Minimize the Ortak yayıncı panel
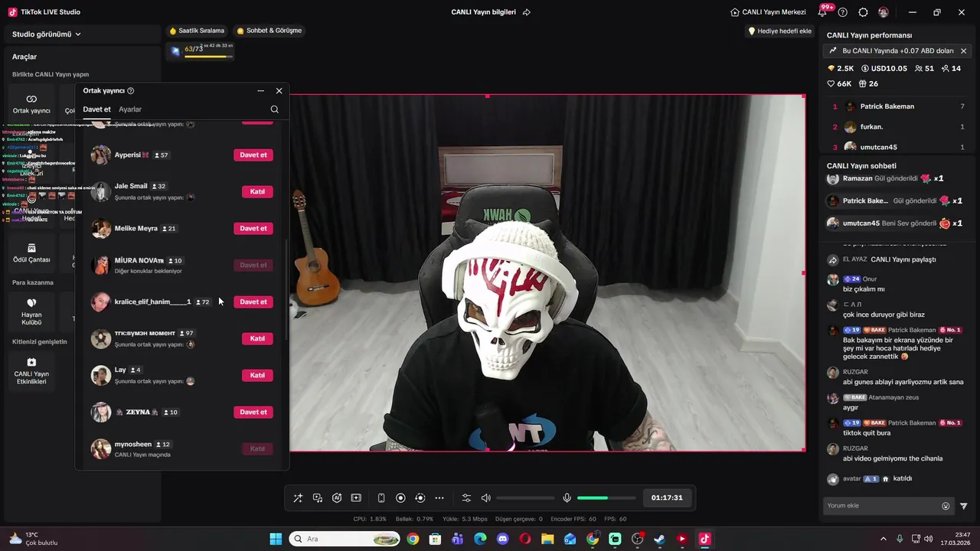This screenshot has height=551, width=980. [260, 90]
